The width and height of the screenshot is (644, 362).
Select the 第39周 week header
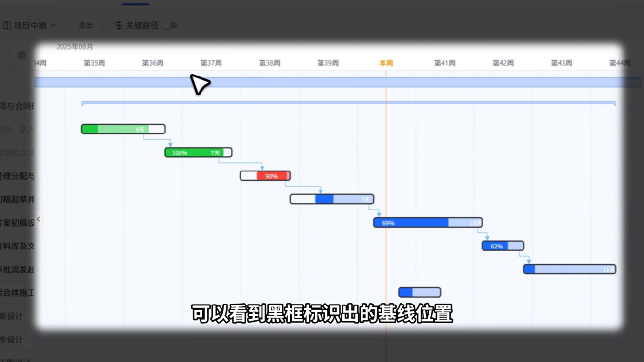[x=328, y=63]
